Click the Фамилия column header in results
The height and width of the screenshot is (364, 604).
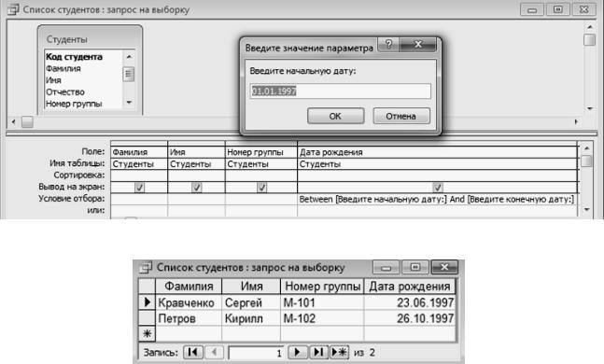pos(189,287)
